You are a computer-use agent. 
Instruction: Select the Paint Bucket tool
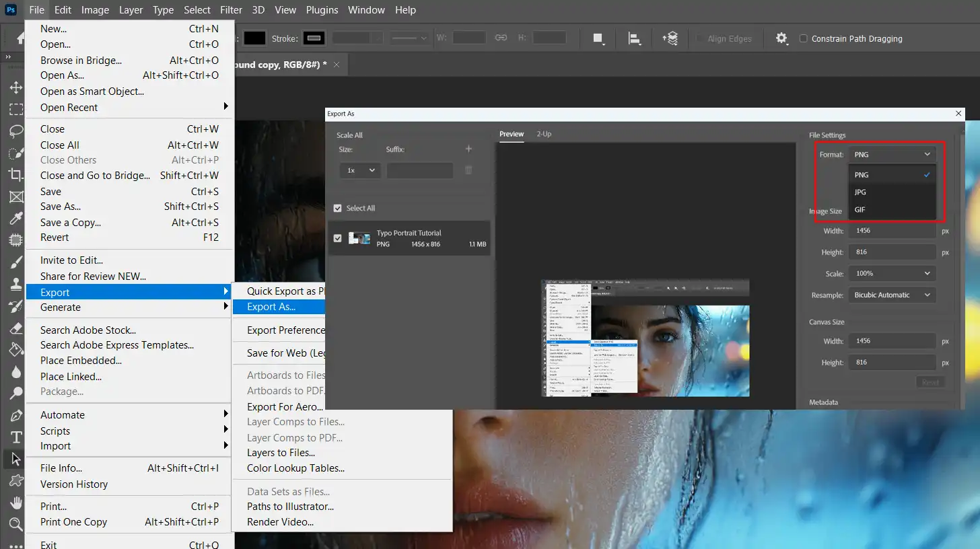click(x=15, y=349)
